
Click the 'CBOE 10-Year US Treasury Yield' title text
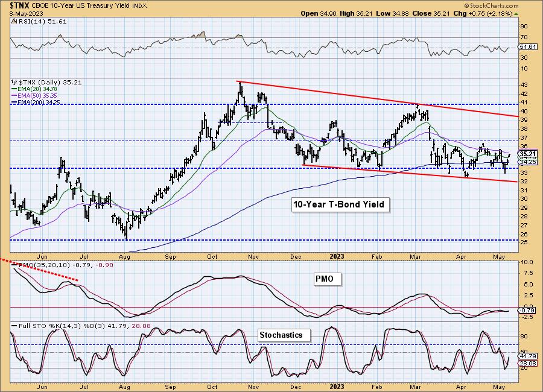coord(81,6)
